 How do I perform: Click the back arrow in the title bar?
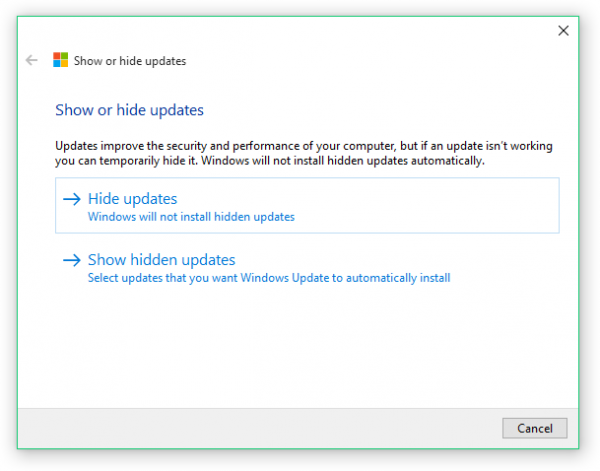point(31,60)
